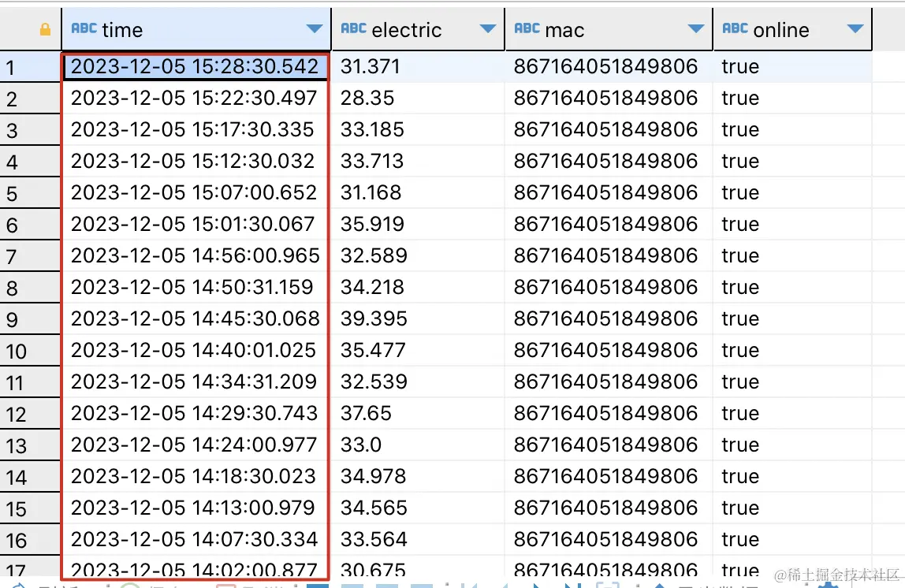
Task: Select row number 9 header
Action: (x=30, y=318)
